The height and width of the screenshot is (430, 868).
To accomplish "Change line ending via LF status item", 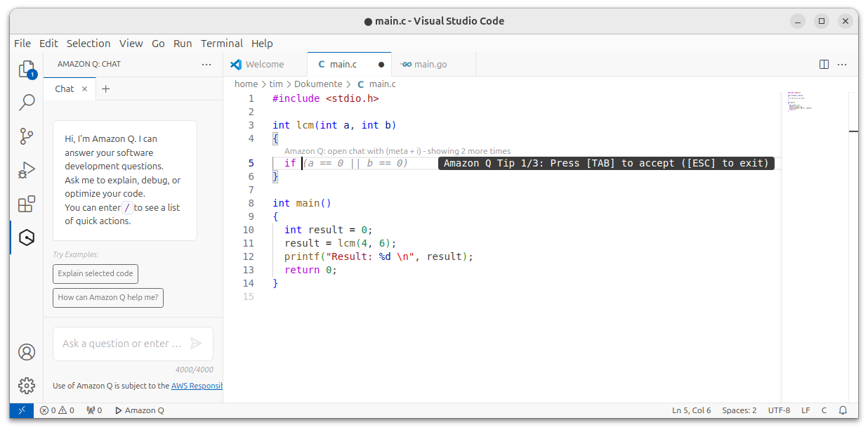I will tap(806, 410).
